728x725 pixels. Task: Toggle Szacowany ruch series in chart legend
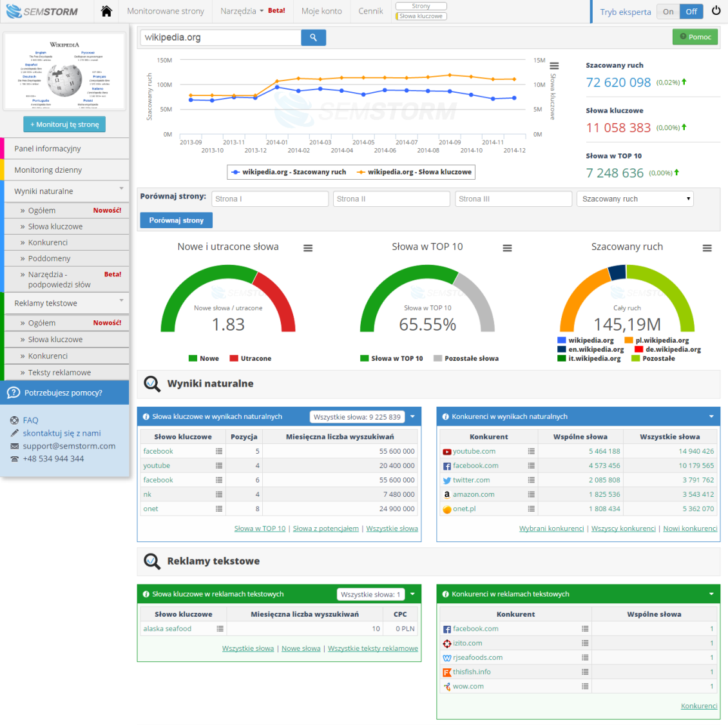click(289, 172)
